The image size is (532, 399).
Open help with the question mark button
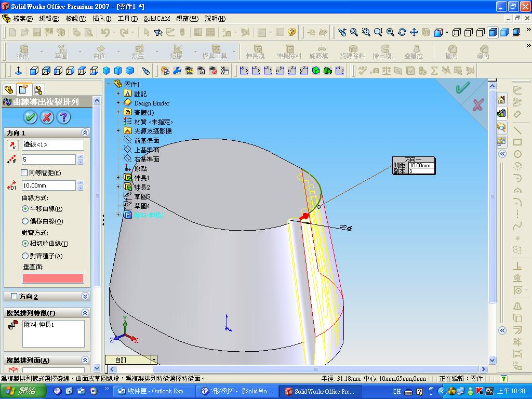[63, 117]
